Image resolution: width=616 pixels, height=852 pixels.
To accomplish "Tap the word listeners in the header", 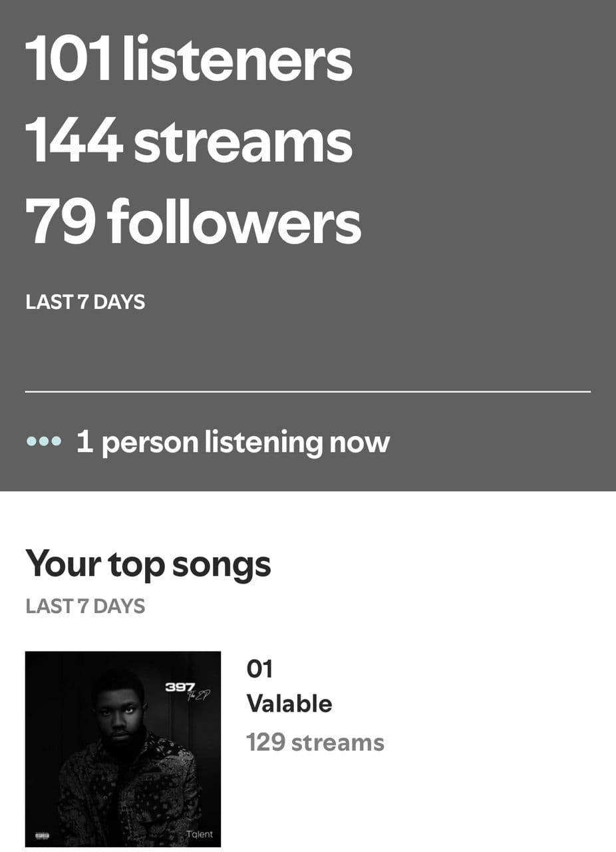I will [x=237, y=60].
